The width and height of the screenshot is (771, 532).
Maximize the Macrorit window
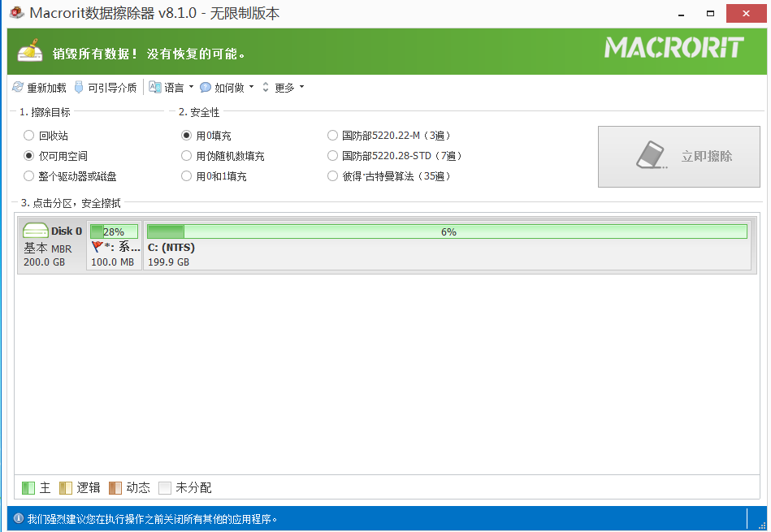click(710, 14)
